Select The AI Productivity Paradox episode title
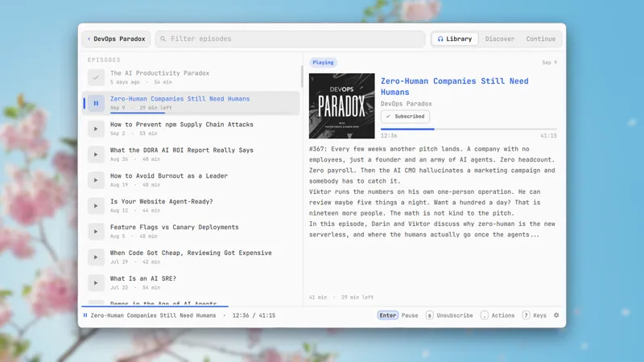The width and height of the screenshot is (644, 362). pos(159,73)
